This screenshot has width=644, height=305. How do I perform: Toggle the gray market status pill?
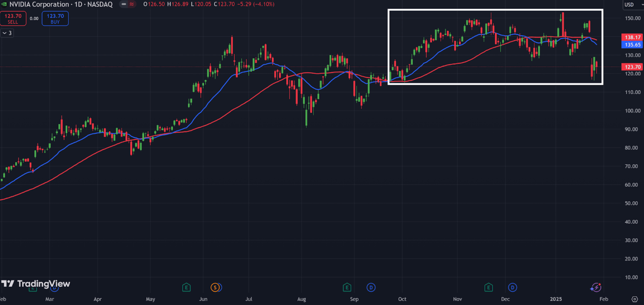pyautogui.click(x=123, y=4)
